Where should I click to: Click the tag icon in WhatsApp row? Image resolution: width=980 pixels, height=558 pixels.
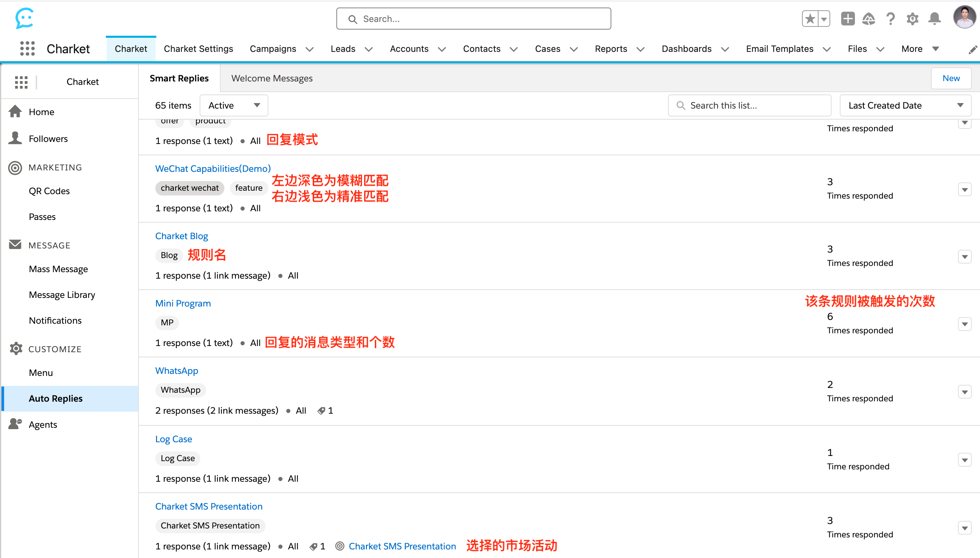321,411
